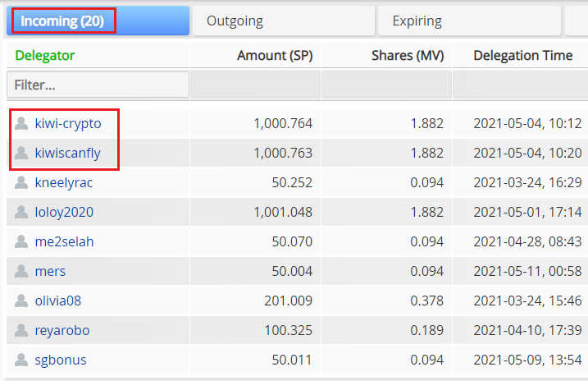Sort by Amount (SP) column header
The height and width of the screenshot is (381, 588).
(275, 56)
